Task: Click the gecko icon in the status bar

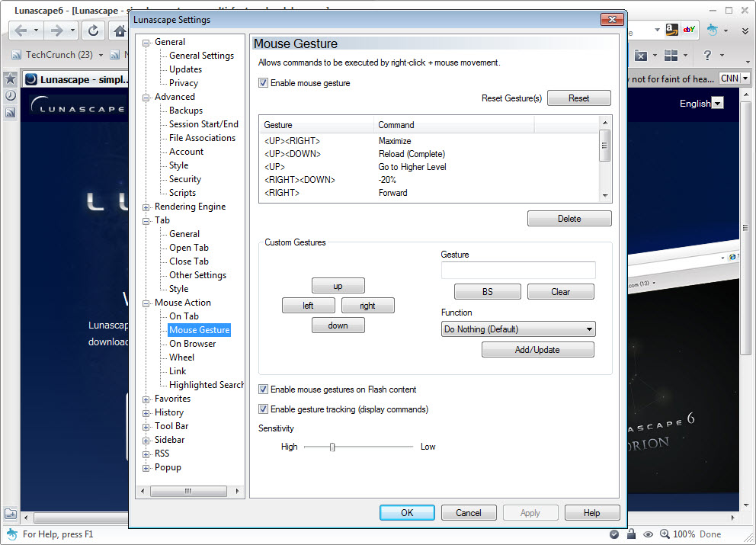Action: tap(11, 534)
